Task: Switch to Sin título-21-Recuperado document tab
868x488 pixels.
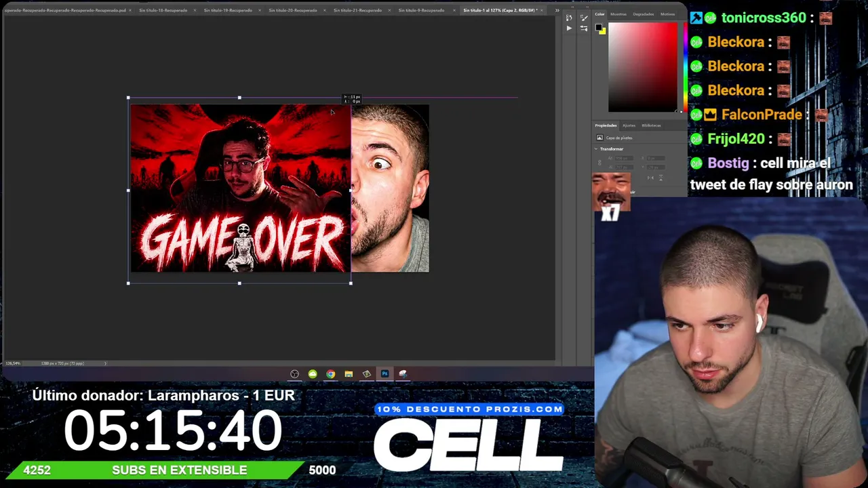Action: (357, 10)
